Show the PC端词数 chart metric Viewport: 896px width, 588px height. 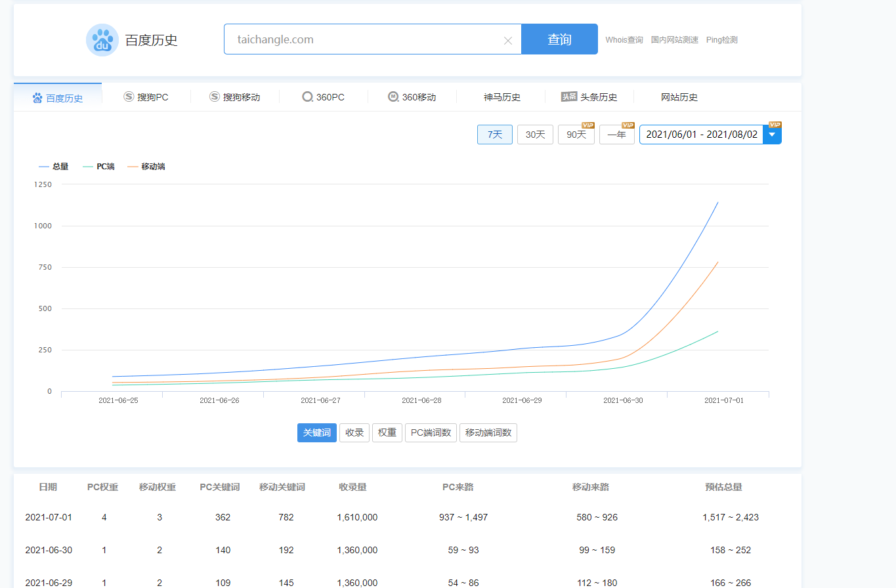click(x=431, y=433)
